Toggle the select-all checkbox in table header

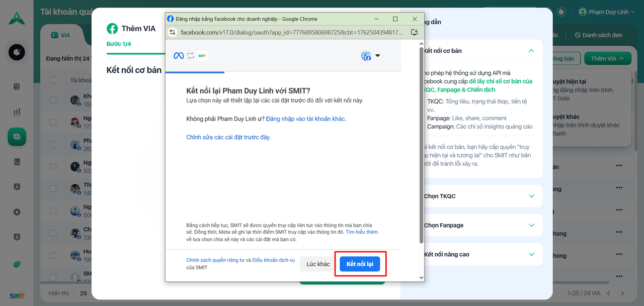click(x=53, y=80)
